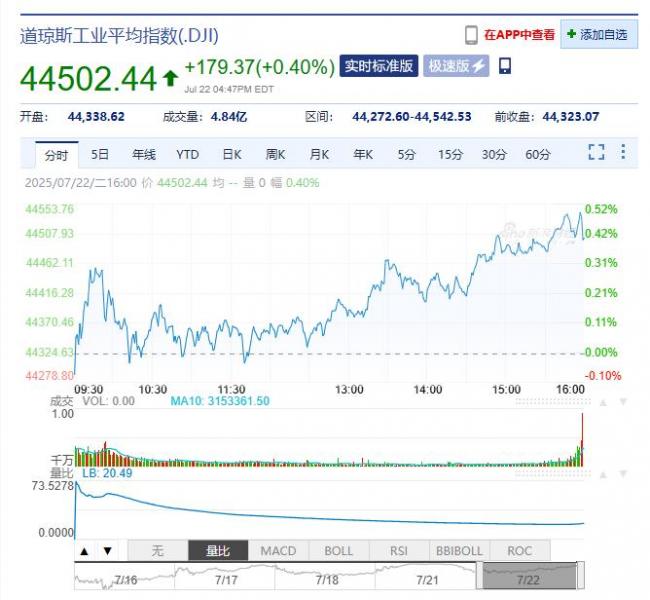Select the MACD indicator tab
650x600 pixels.
[x=278, y=551]
